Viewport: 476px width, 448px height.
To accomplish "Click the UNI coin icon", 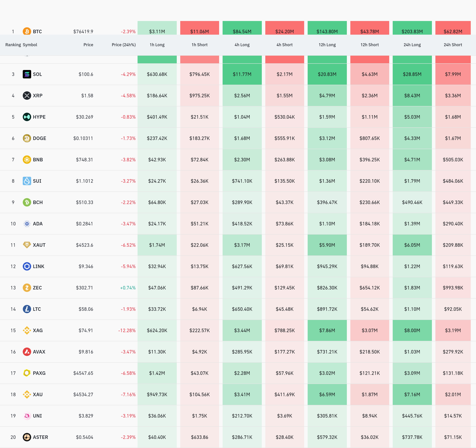I will [27, 416].
